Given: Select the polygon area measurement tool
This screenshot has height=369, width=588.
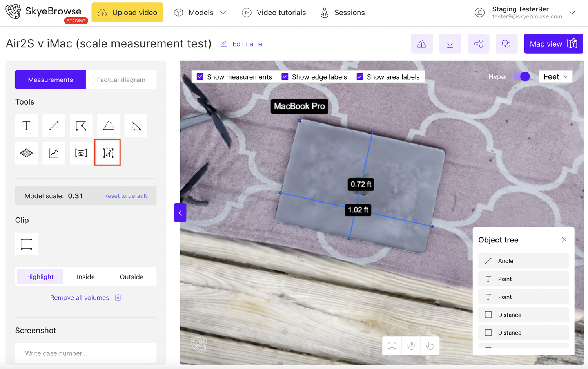Looking at the screenshot, I should pos(81,125).
